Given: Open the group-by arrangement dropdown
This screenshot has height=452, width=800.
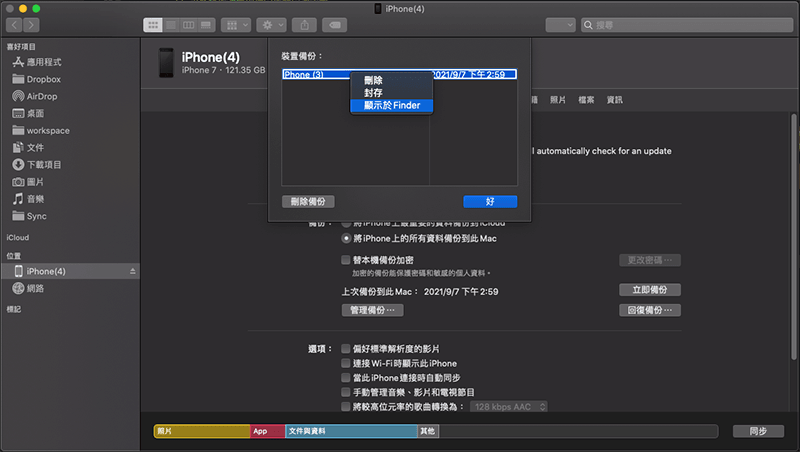Looking at the screenshot, I should coord(236,25).
